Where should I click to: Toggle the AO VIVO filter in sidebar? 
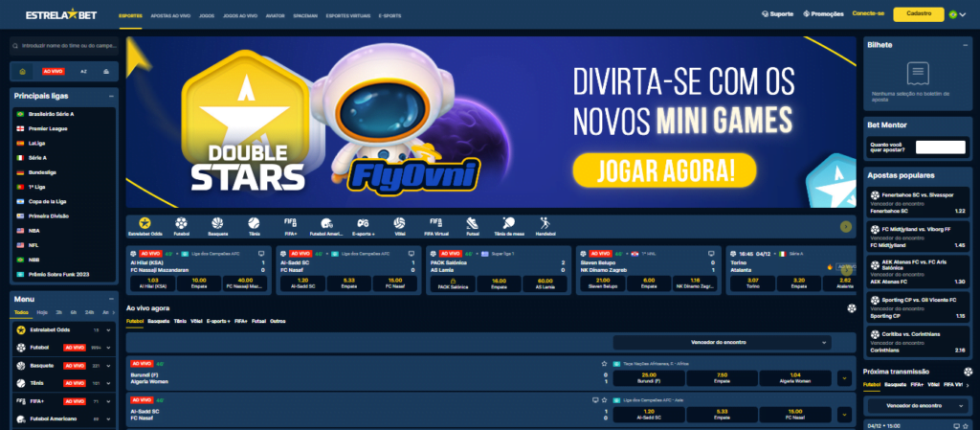(x=54, y=71)
